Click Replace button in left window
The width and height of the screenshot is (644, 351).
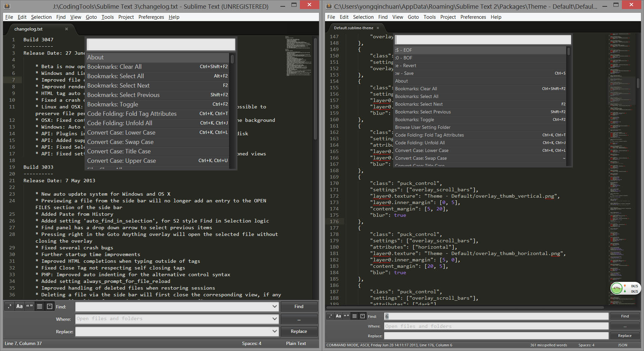tap(299, 331)
